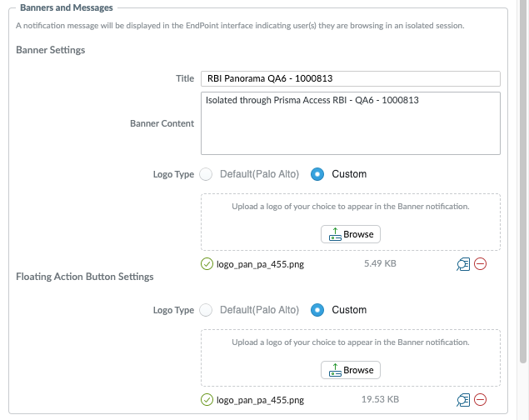Select Custom logo type under Banner Settings
Image resolution: width=529 pixels, height=420 pixels.
tap(317, 174)
